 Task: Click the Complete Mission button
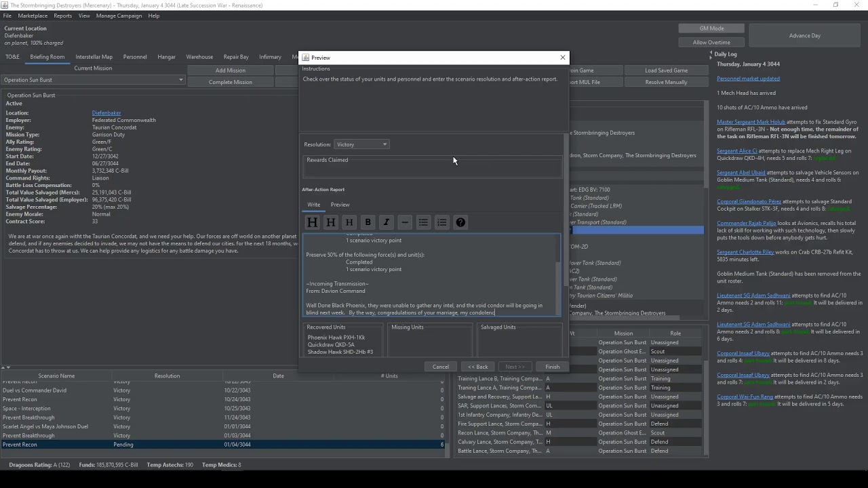pos(231,82)
